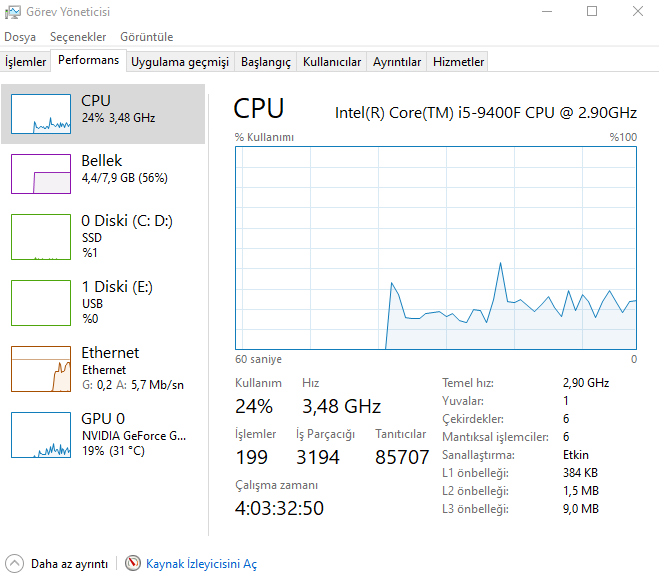Viewport: 659px width, 581px height.
Task: Open the Kaynak İzleyicisini Aç link
Action: pyautogui.click(x=201, y=564)
